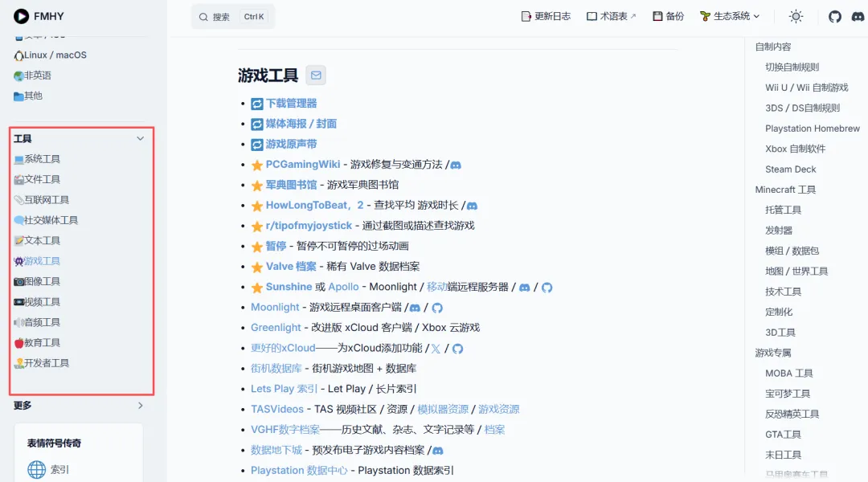Screen dimensions: 868x482
Task: Open the TASVideos link
Action: (x=277, y=410)
